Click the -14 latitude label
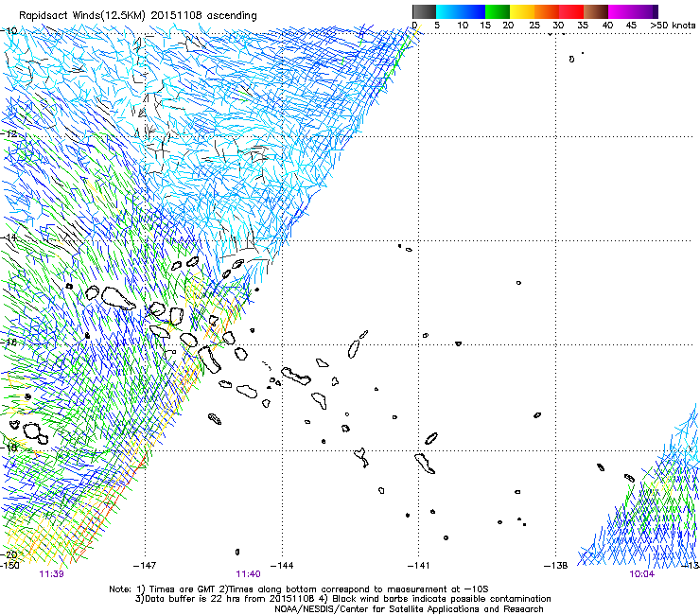Viewport: 700px width, 615px height. pos(9,237)
